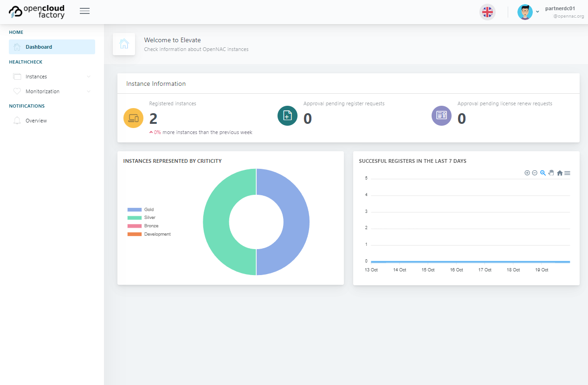The height and width of the screenshot is (385, 588).
Task: Open Dashboard in the sidebar
Action: (x=52, y=47)
